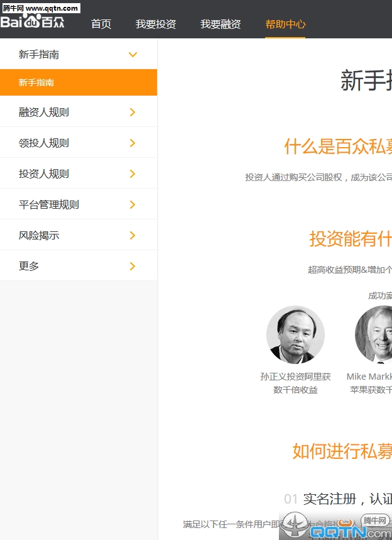392x540 pixels.
Task: Expand 领投人规则 chevron arrow
Action: coord(133,143)
